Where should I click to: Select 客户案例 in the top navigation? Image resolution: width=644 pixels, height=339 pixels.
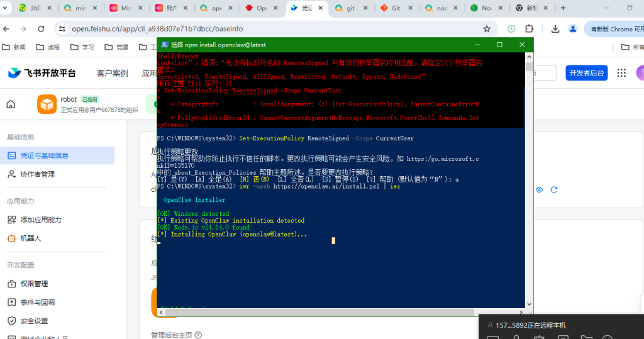click(x=112, y=73)
